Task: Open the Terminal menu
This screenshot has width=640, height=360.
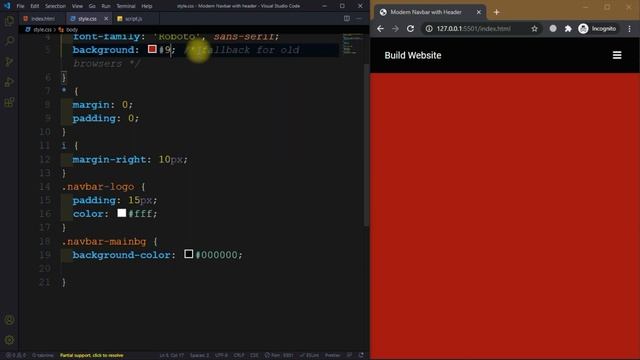Action: click(126, 6)
